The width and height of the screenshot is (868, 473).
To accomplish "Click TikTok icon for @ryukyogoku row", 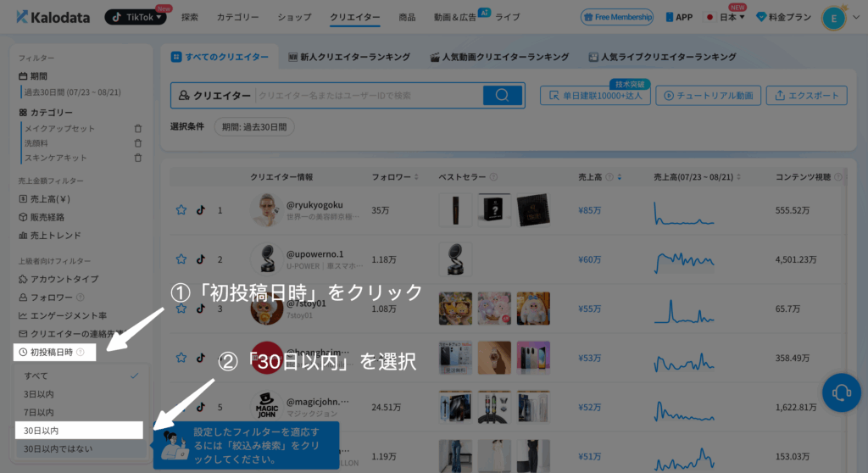I will (x=200, y=210).
